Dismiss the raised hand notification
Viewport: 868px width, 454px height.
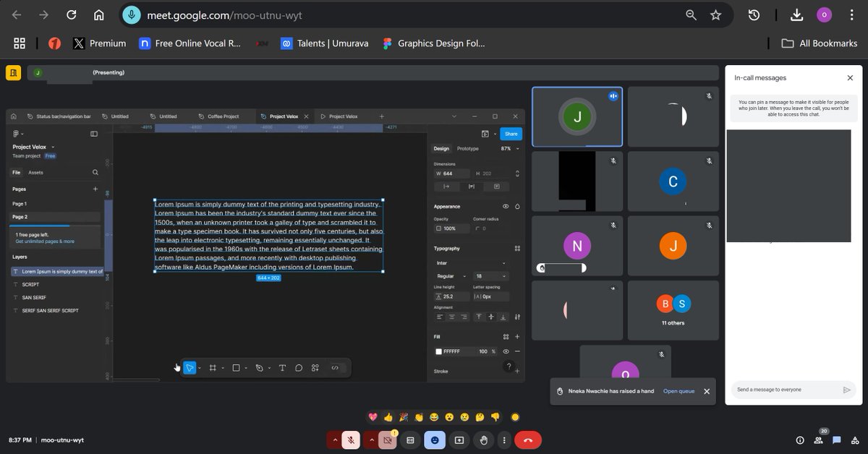coord(707,391)
